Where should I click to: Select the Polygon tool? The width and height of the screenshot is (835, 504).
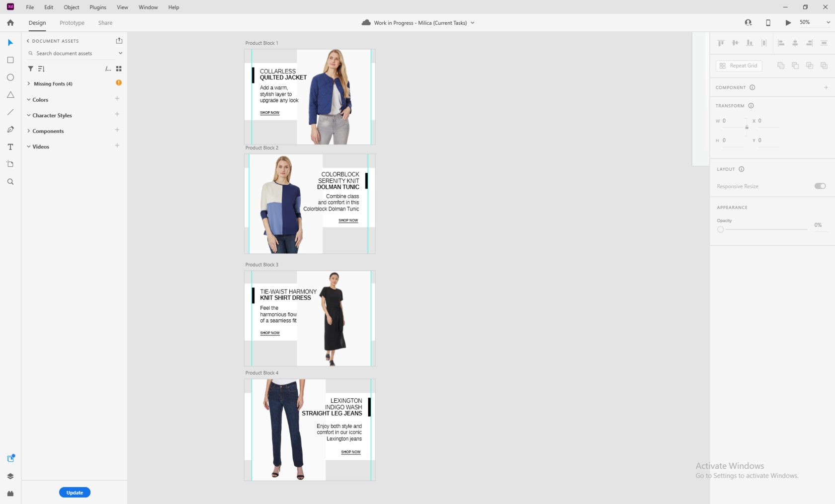(x=10, y=94)
